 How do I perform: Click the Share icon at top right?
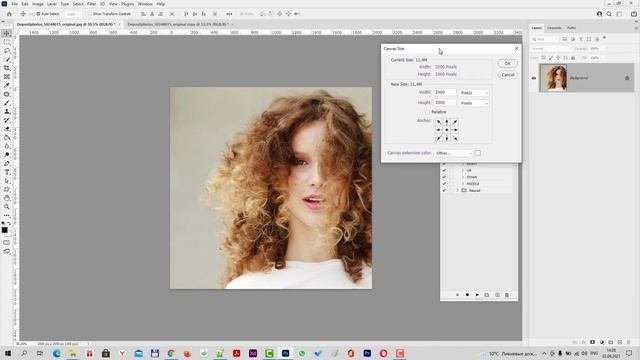(633, 14)
